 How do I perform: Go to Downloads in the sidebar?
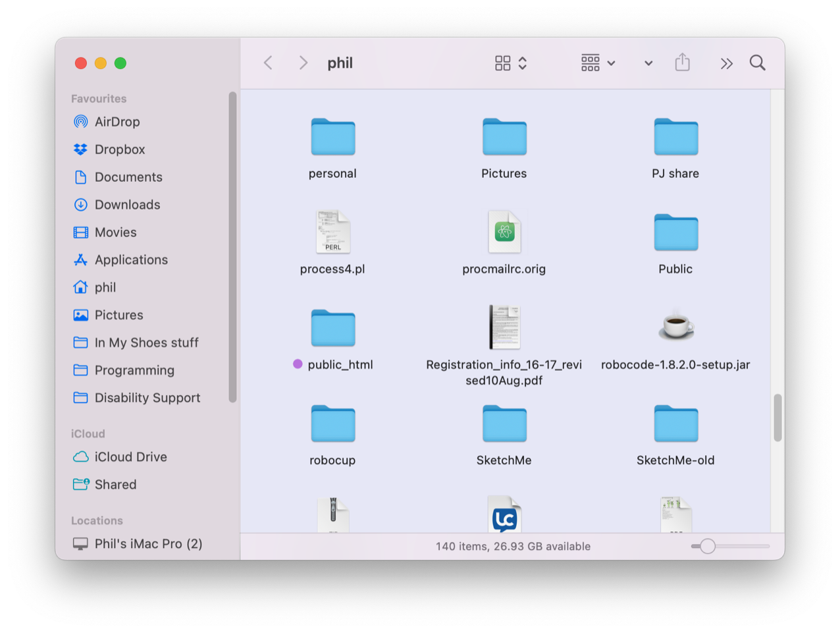127,205
